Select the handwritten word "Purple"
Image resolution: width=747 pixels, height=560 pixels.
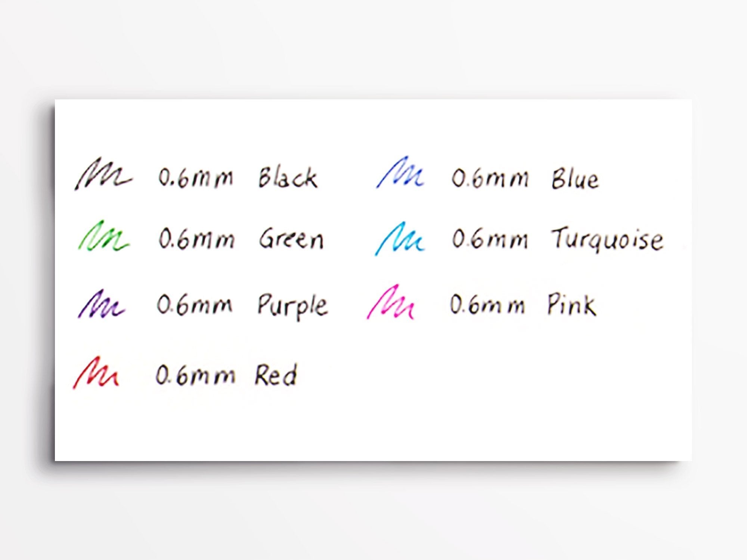coord(292,306)
